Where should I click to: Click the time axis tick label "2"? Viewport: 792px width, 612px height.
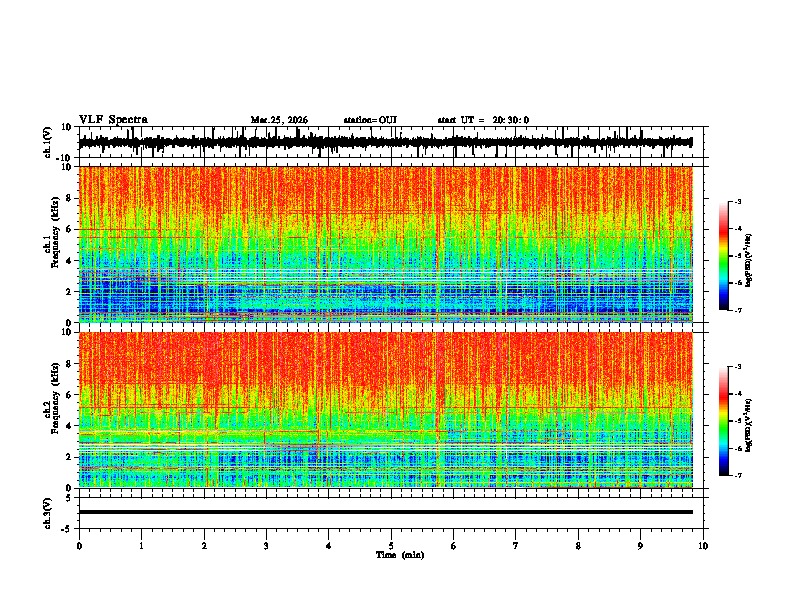(204, 546)
